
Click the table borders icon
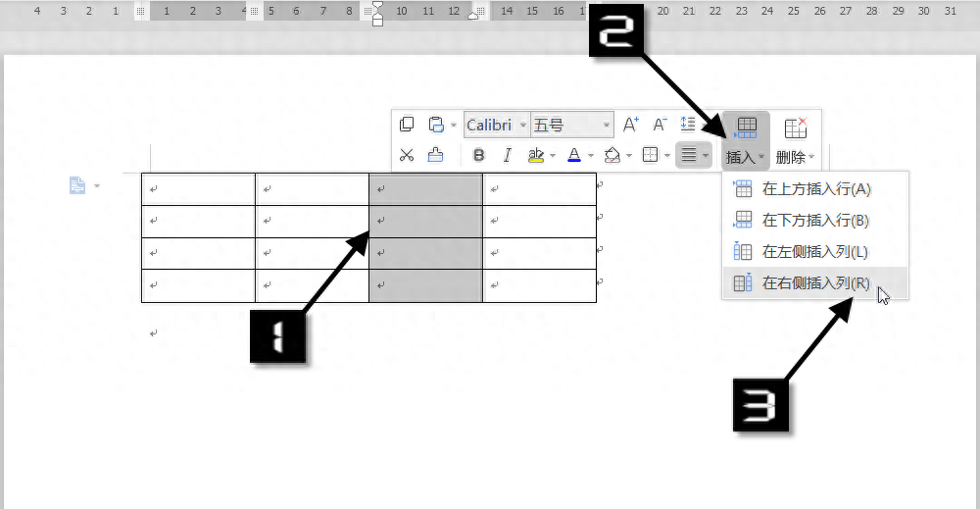650,155
